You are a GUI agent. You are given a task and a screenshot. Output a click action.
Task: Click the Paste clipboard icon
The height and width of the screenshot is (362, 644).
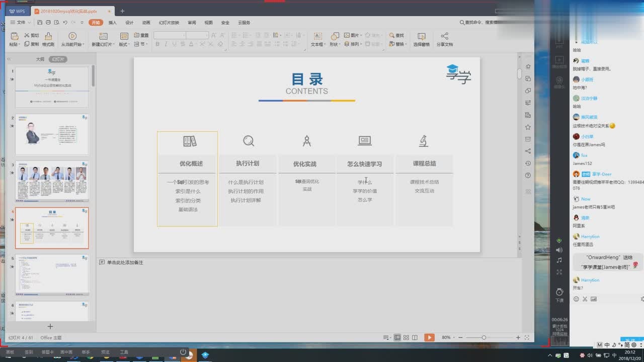pos(14,36)
